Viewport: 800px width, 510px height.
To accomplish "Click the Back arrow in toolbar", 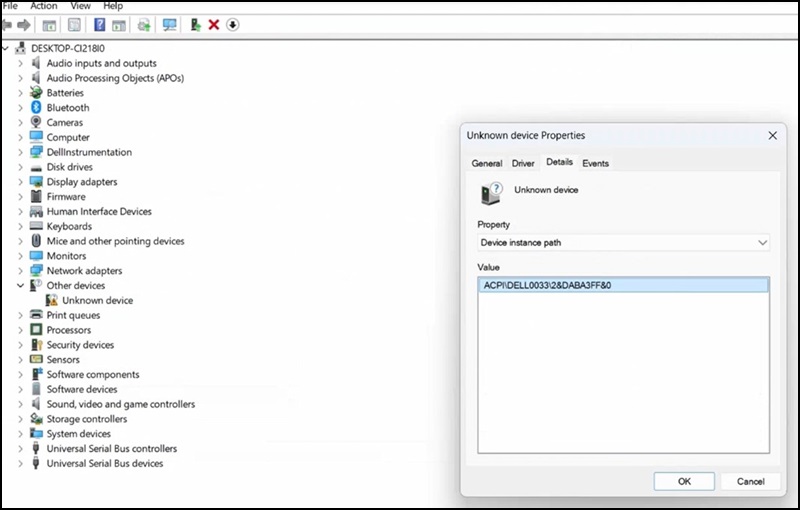I will 8,25.
